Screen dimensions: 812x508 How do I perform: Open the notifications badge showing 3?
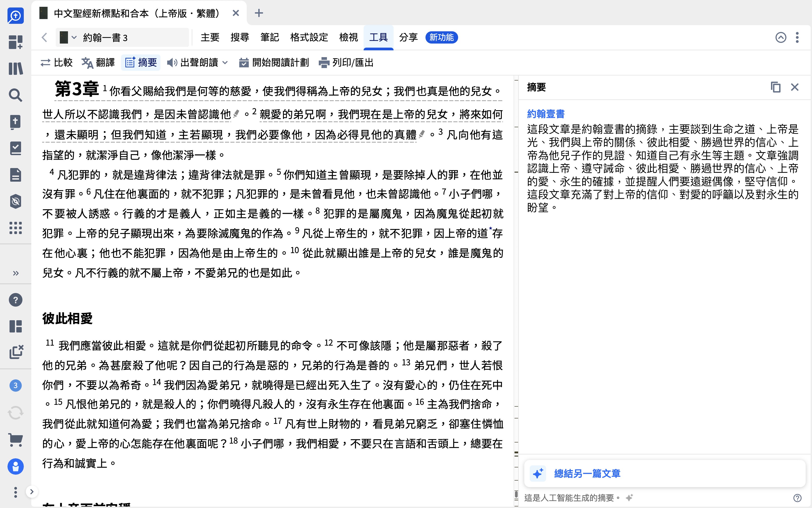15,385
